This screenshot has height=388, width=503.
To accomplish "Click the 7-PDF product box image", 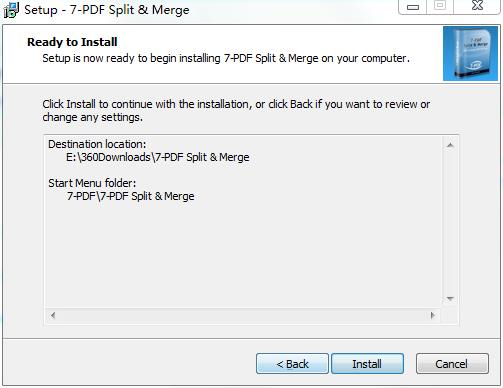I will 470,54.
